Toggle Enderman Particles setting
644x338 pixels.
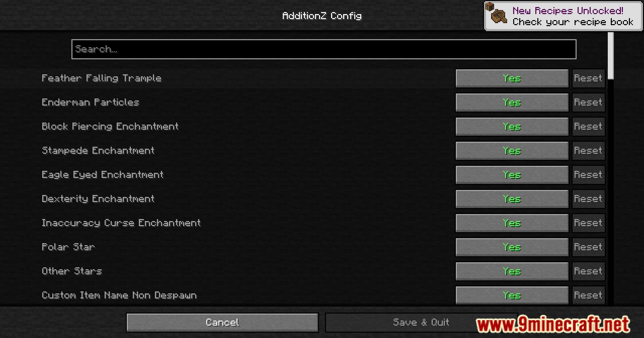[x=512, y=103]
